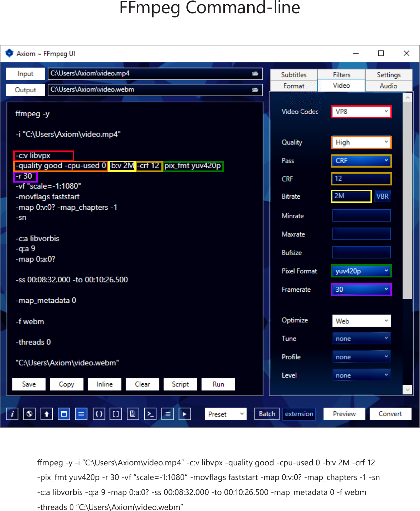Click the Output button
420x511 pixels.
[26, 90]
